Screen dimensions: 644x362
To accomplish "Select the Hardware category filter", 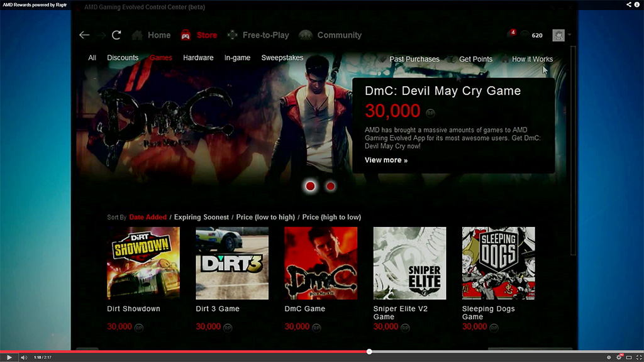I will (198, 58).
